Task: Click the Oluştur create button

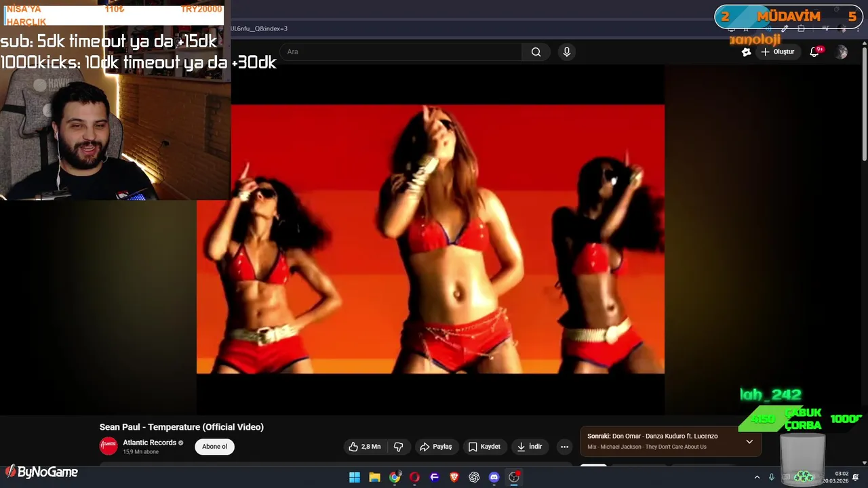Action: coord(777,52)
